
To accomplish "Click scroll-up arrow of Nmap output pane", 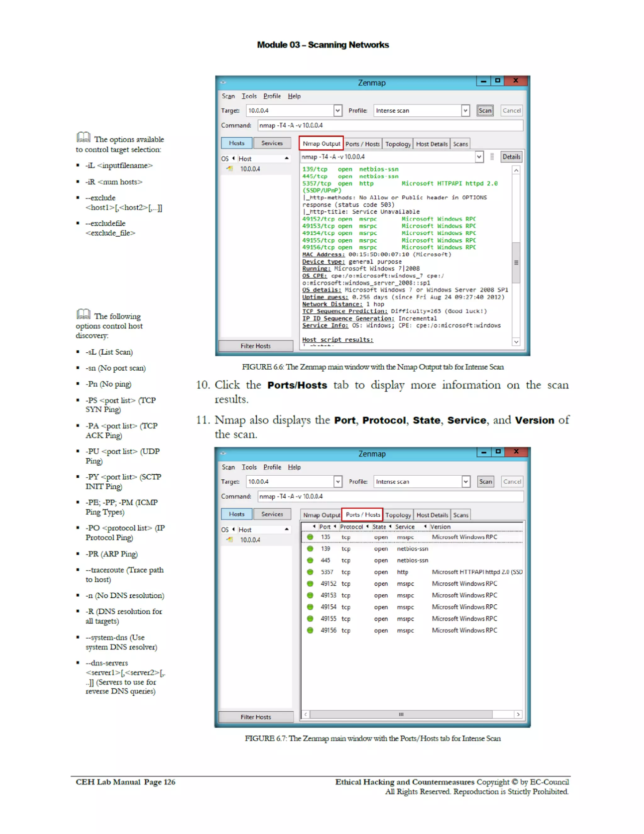I will coord(516,170).
